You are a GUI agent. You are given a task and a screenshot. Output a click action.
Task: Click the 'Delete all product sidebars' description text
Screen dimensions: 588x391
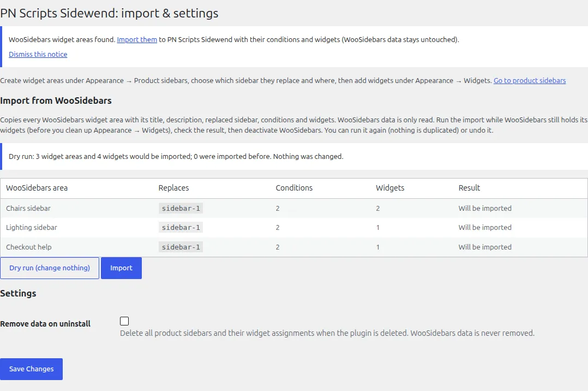point(327,333)
